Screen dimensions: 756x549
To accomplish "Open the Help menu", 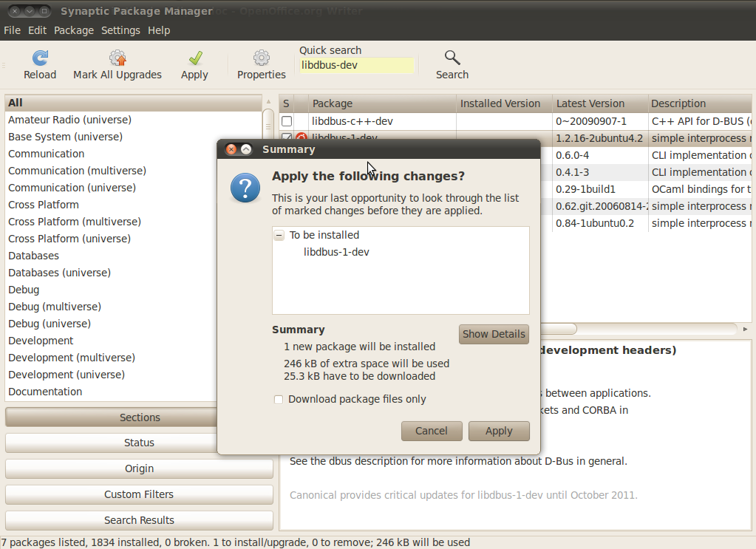I will [x=159, y=30].
